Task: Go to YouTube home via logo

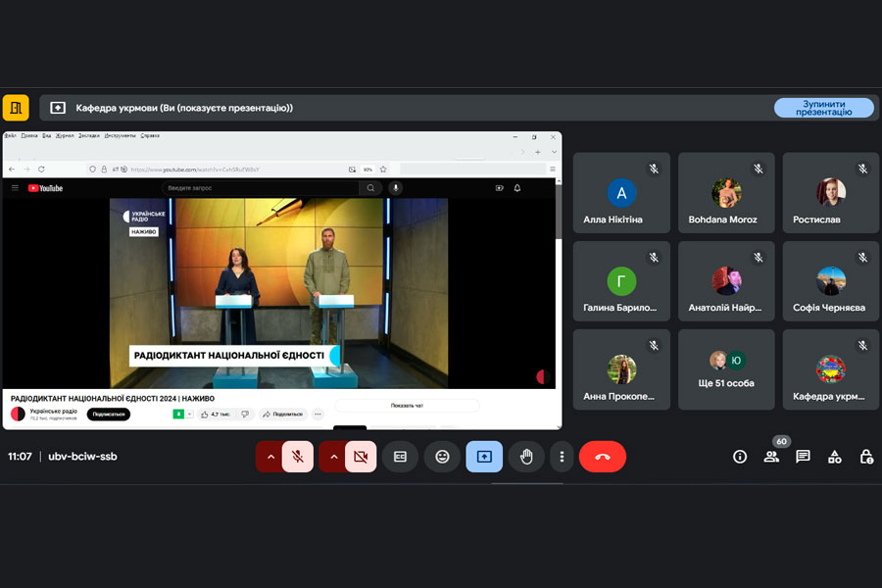Action: pos(45,188)
